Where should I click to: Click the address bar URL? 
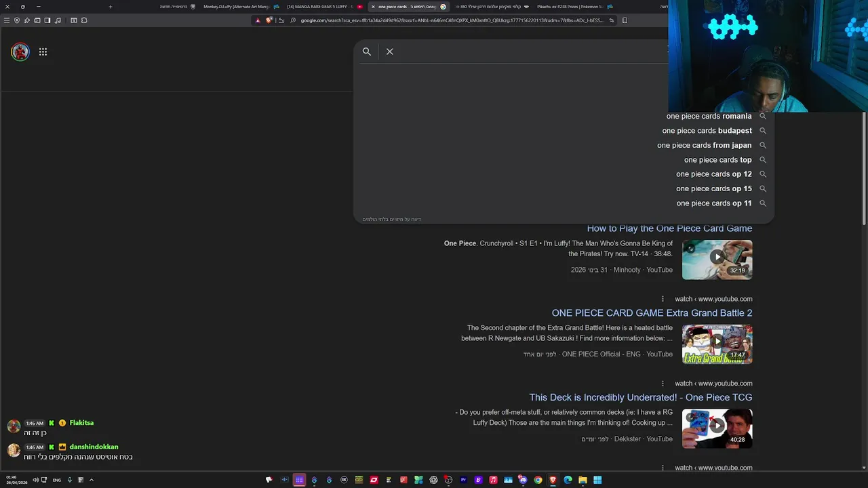point(452,20)
